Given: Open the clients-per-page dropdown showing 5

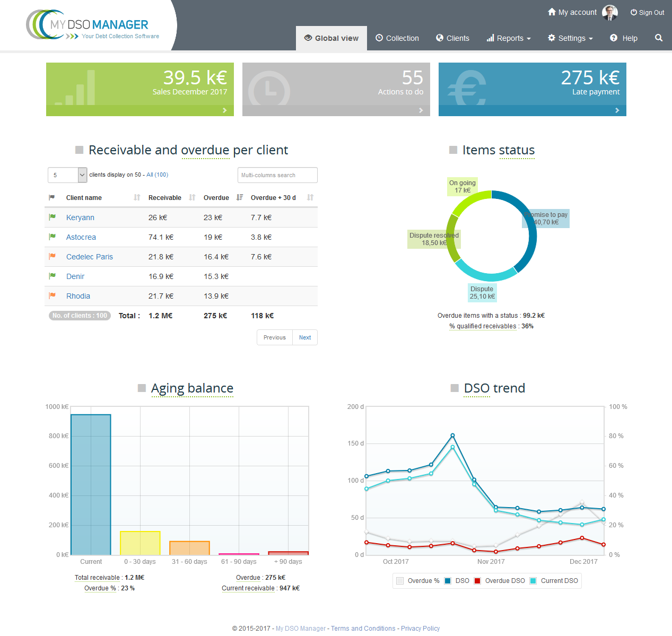Looking at the screenshot, I should pyautogui.click(x=67, y=175).
